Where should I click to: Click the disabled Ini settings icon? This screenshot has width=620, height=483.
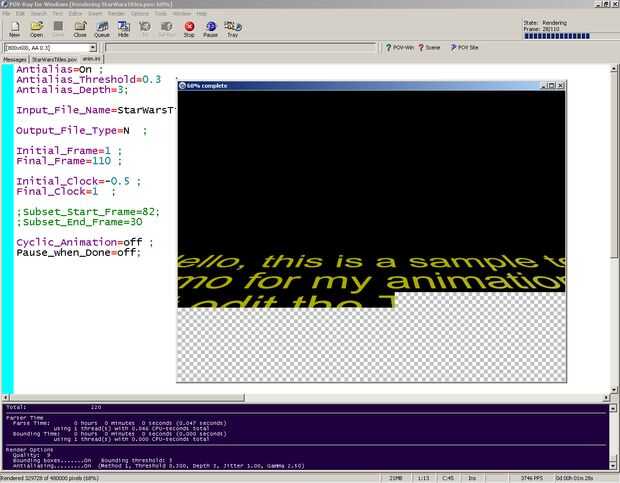[145, 29]
